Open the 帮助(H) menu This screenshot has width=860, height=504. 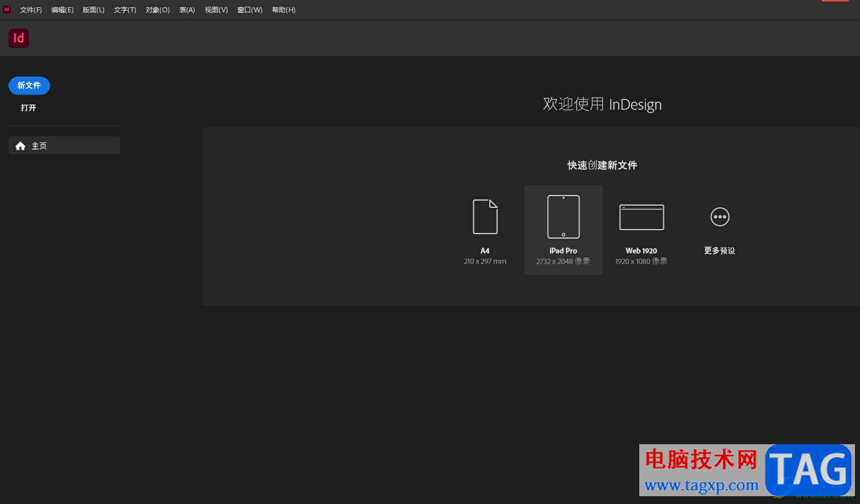284,10
